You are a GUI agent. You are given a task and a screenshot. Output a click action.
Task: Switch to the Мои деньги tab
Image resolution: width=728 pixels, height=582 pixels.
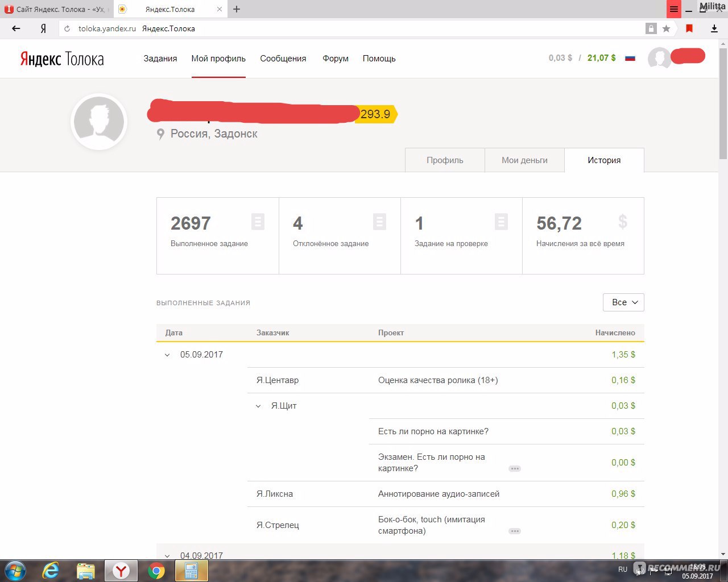coord(524,160)
